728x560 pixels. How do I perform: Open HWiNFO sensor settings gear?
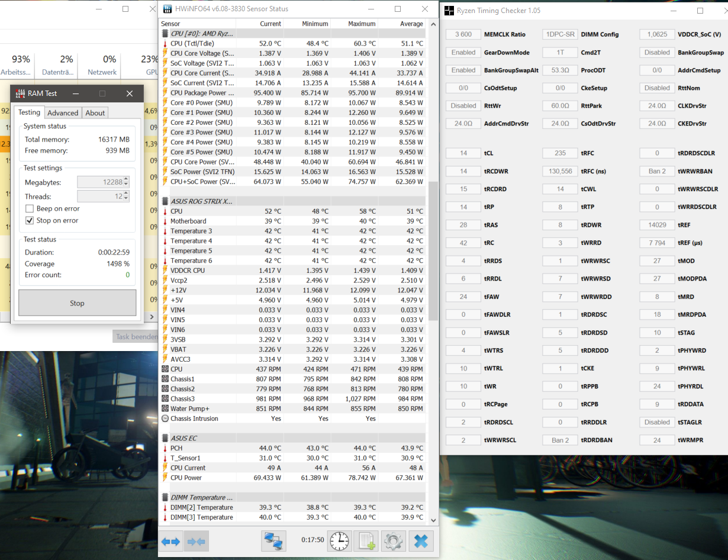coord(394,541)
